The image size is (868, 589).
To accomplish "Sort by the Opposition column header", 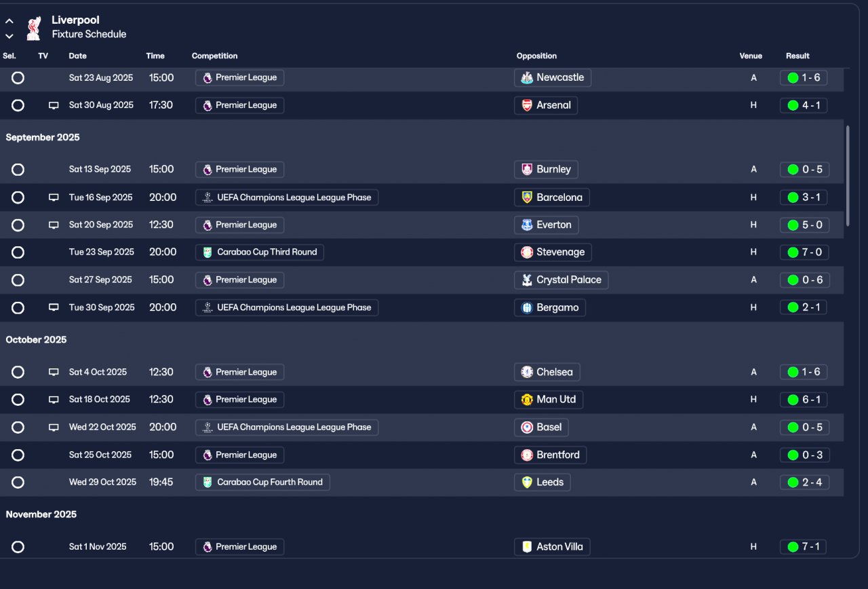I will tap(536, 56).
